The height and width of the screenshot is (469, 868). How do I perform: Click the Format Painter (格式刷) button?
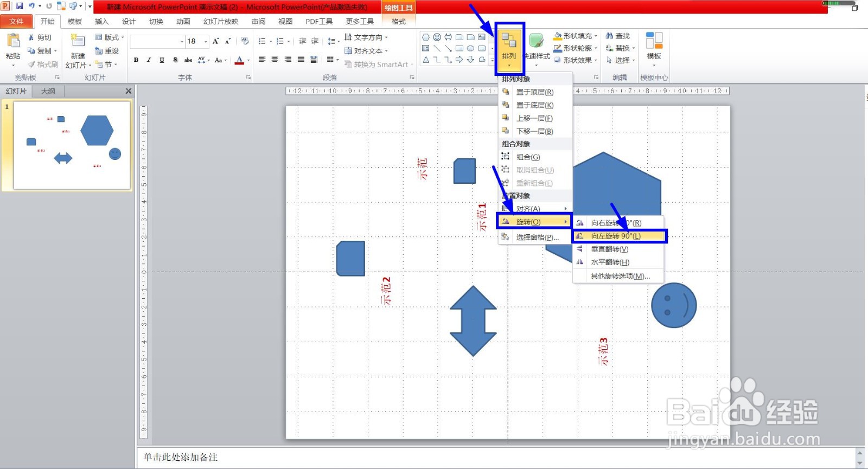(43, 64)
